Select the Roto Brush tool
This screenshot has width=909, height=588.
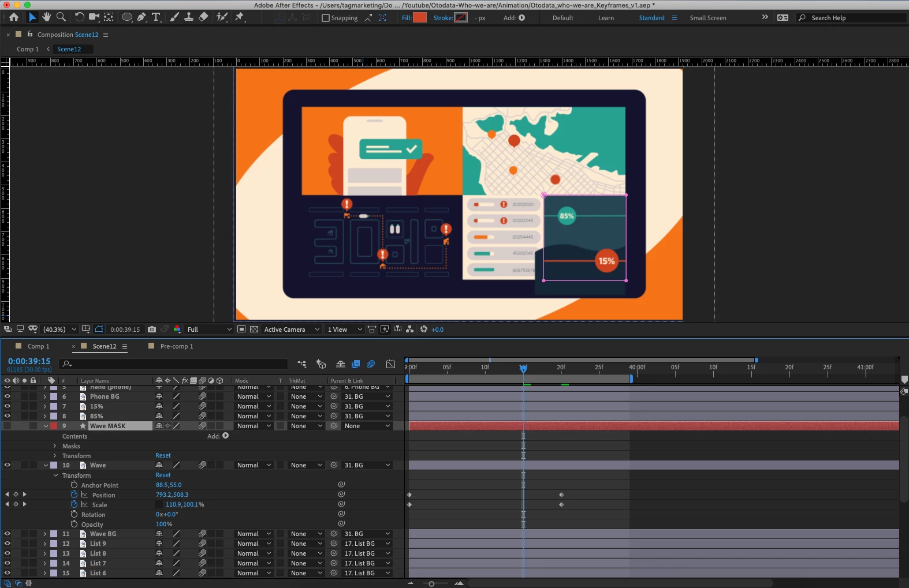[x=222, y=17]
